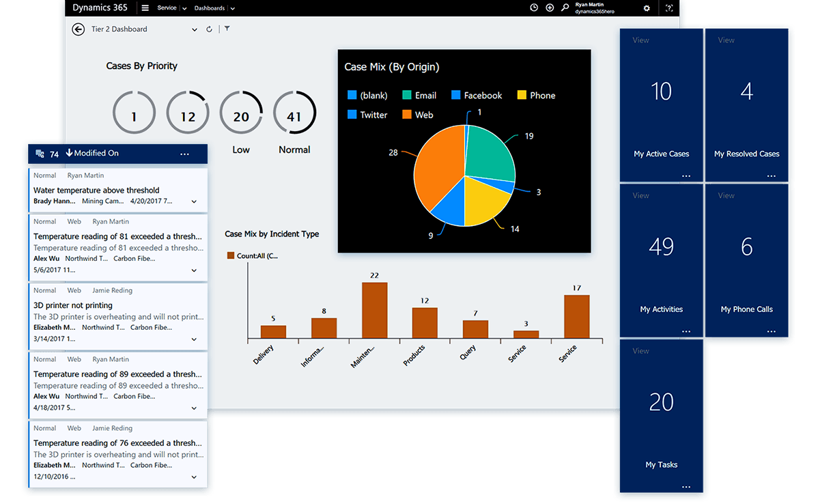The height and width of the screenshot is (504, 818).
Task: Open the dashboard filter funnel icon
Action: (227, 29)
